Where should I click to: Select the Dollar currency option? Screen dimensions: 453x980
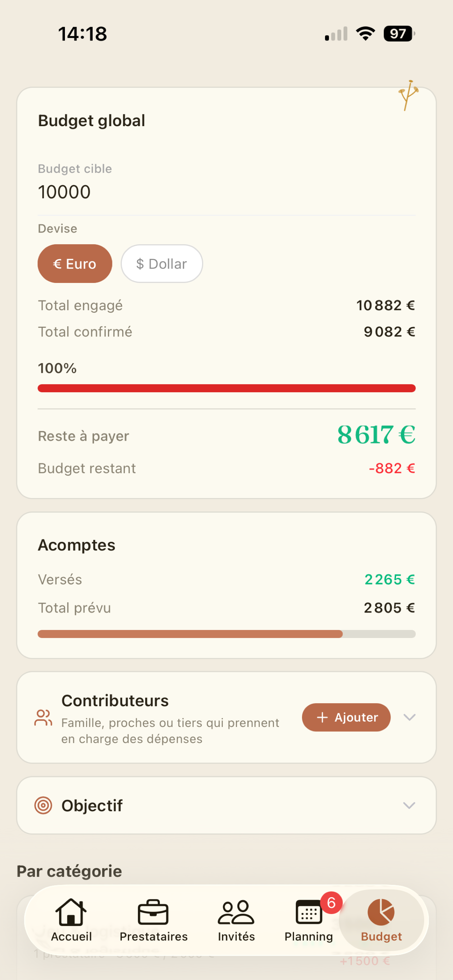[x=162, y=264]
